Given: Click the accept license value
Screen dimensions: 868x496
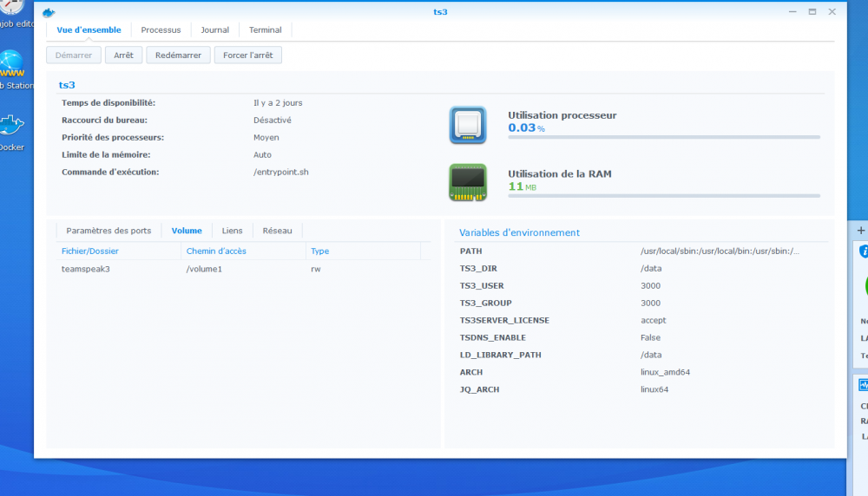Looking at the screenshot, I should (654, 320).
